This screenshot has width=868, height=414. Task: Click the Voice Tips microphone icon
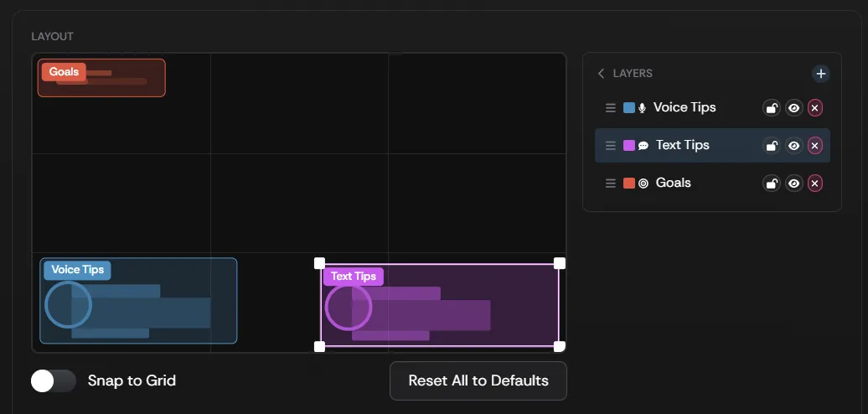click(x=642, y=108)
